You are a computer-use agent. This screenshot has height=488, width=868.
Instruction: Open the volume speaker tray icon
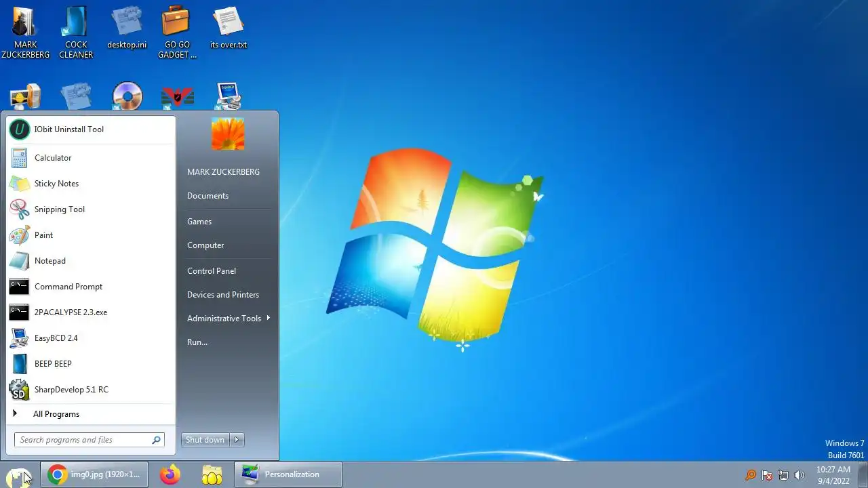800,475
